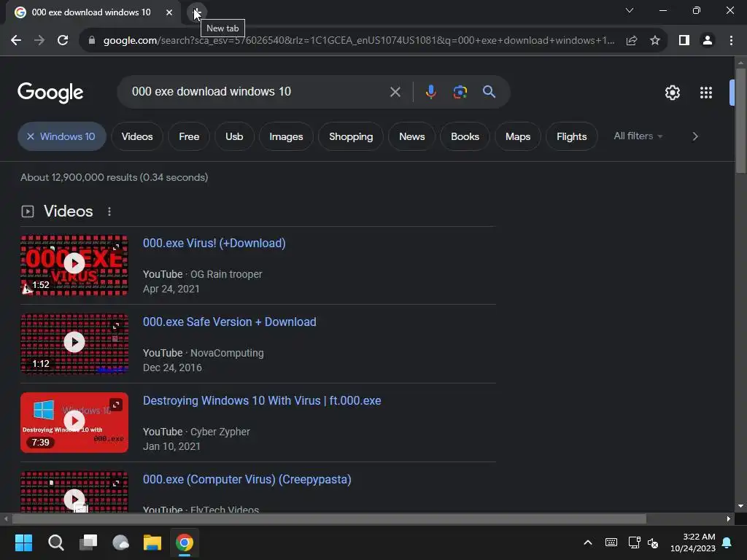Open the Windows Start menu

23,542
